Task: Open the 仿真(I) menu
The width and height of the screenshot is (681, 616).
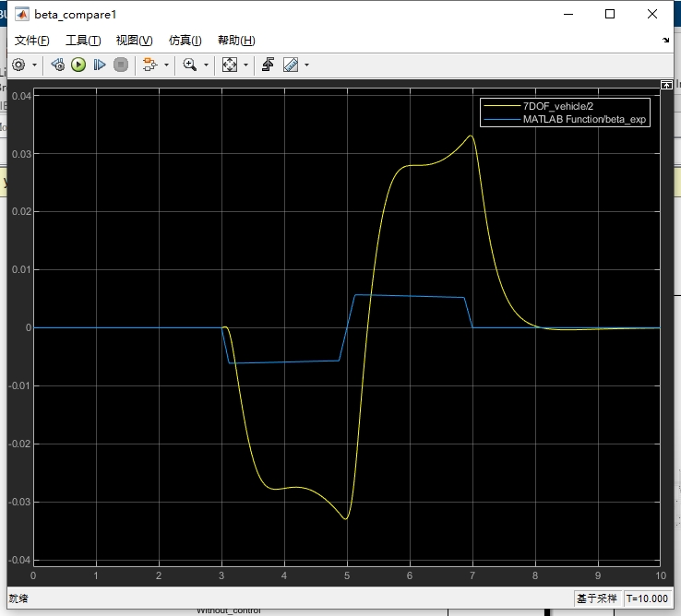Action: point(185,41)
